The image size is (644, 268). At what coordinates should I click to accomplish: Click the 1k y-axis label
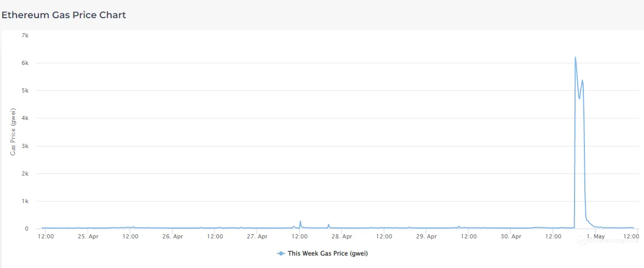click(x=25, y=201)
